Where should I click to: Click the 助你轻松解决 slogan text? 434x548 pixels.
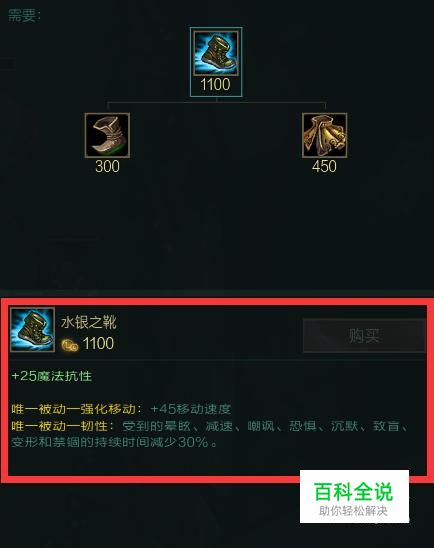353,511
